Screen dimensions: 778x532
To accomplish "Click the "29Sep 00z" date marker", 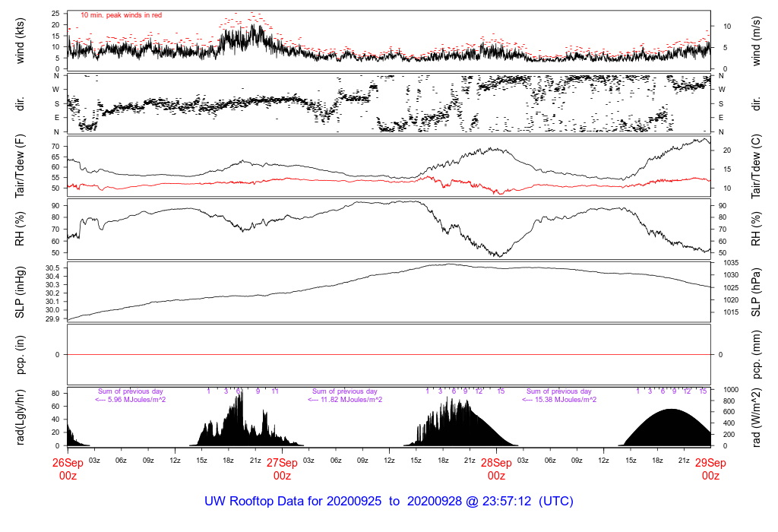I will (710, 469).
